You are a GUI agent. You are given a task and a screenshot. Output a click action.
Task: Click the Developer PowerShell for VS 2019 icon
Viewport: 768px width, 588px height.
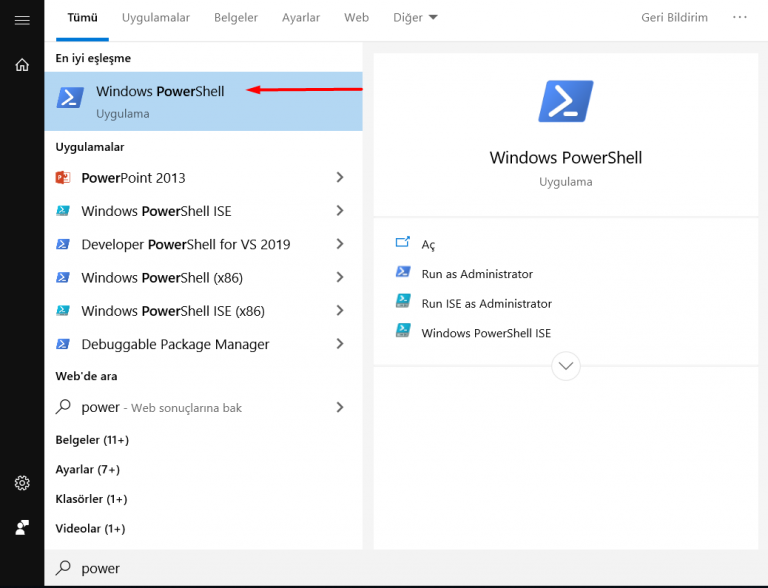click(x=63, y=244)
